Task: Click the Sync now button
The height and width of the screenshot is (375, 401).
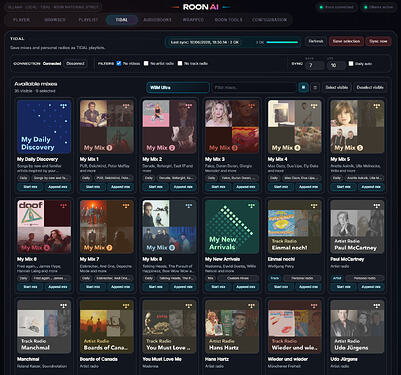Action: (378, 41)
